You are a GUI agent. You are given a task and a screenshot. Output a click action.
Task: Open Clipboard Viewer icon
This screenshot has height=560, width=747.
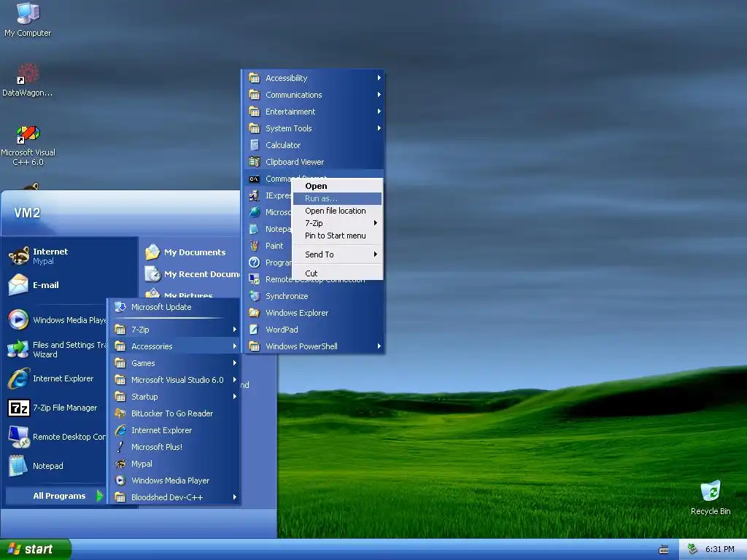pos(255,162)
